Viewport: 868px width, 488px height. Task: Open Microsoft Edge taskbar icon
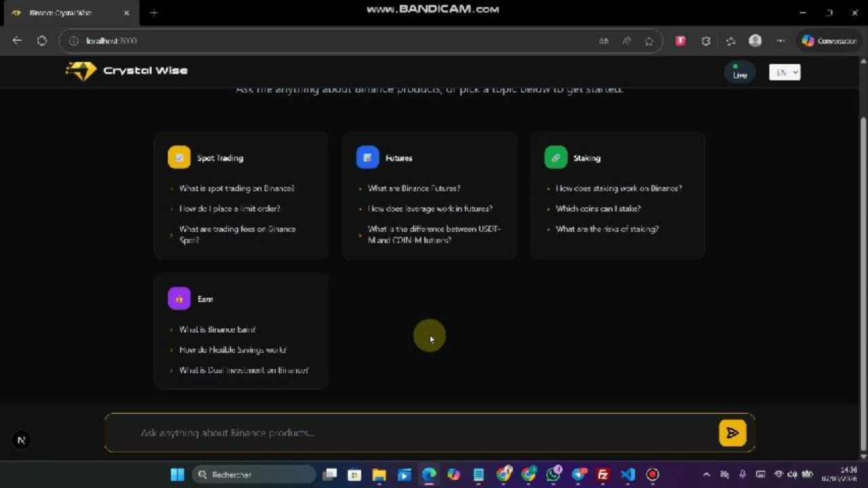[429, 474]
